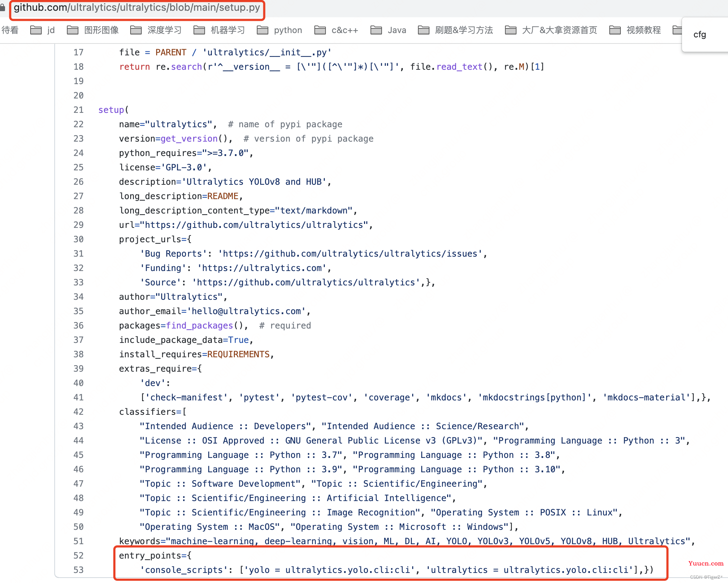Click 'mkdocs-material' in the dev extras list

click(646, 398)
